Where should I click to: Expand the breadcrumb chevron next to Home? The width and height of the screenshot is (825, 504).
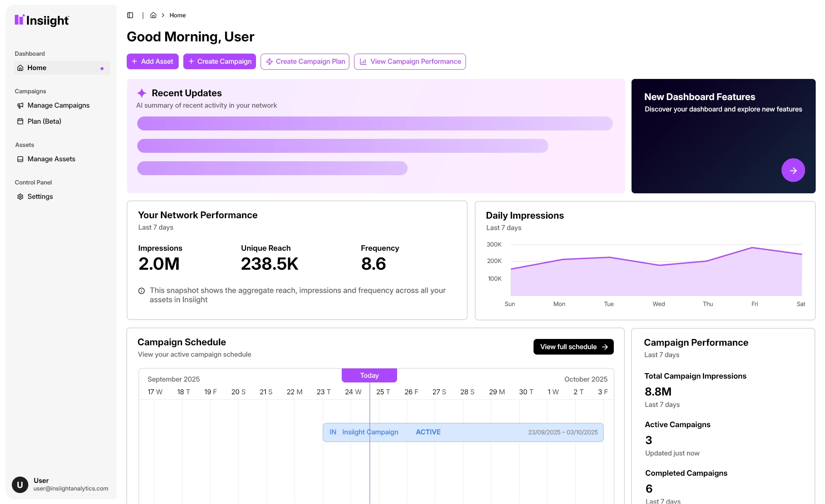tap(163, 15)
